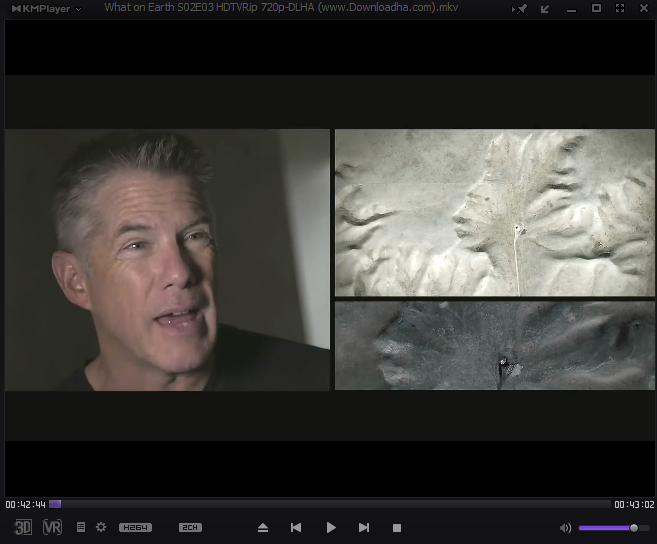Click the minimize to tray arrow icon
The image size is (657, 544).
click(x=545, y=8)
